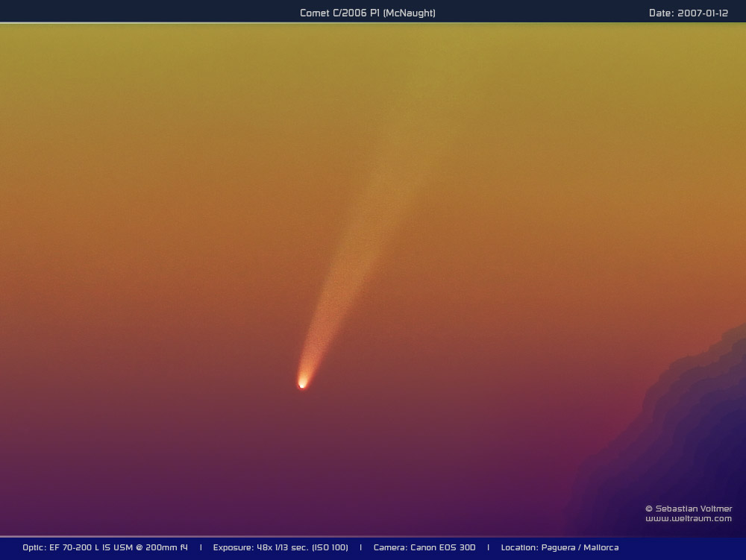Click the 2007-01-12 date value

tap(702, 13)
